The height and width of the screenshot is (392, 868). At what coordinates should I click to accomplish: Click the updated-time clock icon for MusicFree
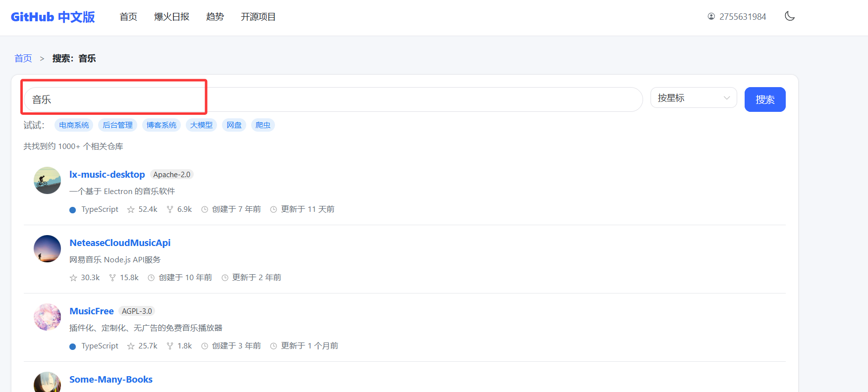click(273, 346)
